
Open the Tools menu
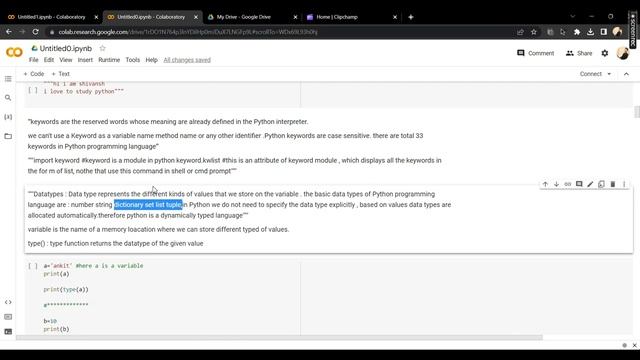click(133, 60)
